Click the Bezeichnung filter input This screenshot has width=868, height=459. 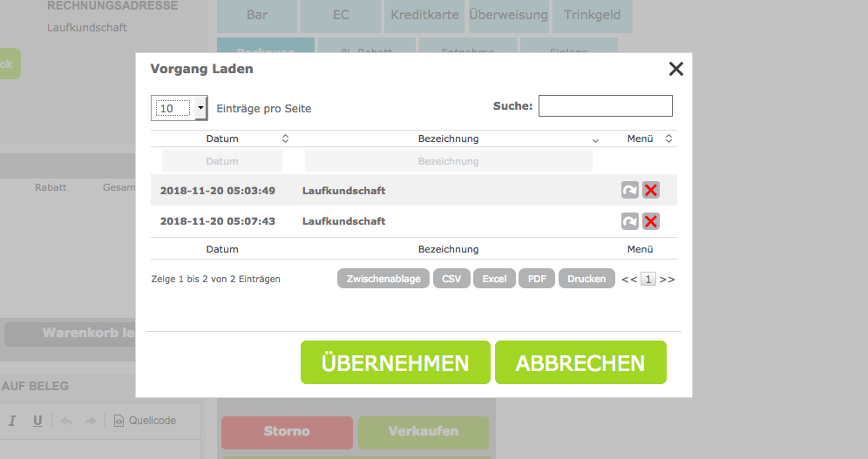click(448, 161)
